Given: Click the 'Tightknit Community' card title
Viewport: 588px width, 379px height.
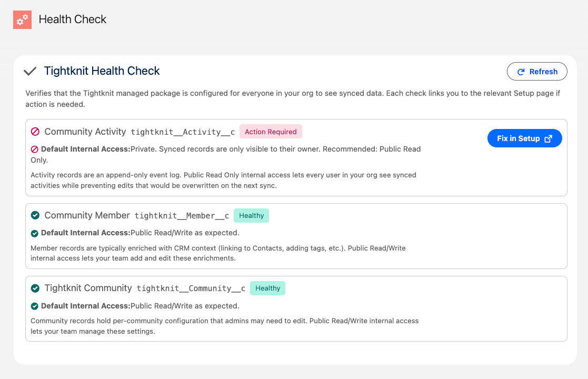Looking at the screenshot, I should [88, 288].
